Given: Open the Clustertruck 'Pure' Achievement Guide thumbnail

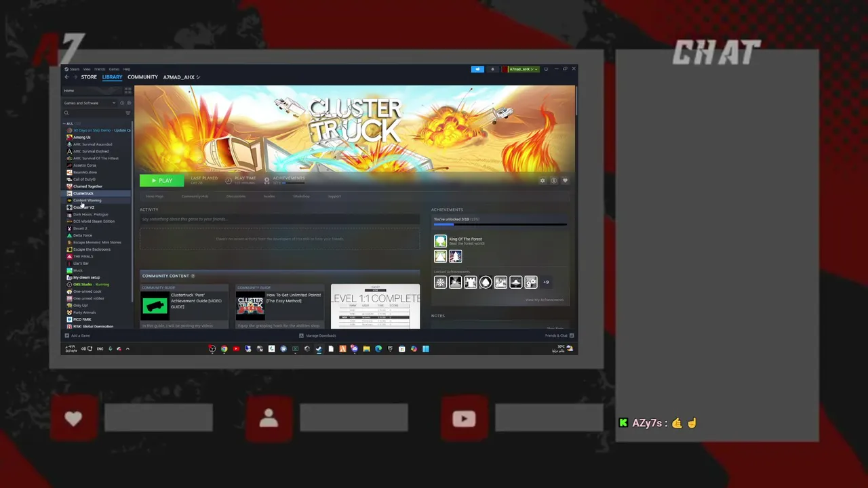Looking at the screenshot, I should [x=155, y=306].
